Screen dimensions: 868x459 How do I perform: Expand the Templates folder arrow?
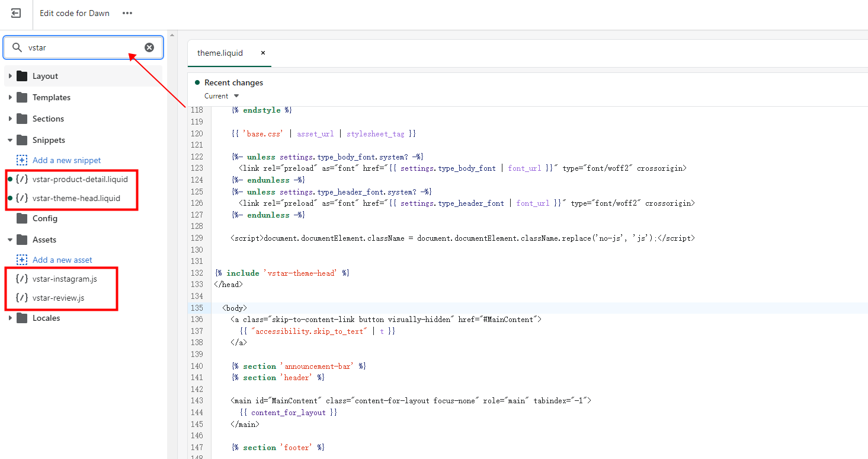tap(10, 97)
